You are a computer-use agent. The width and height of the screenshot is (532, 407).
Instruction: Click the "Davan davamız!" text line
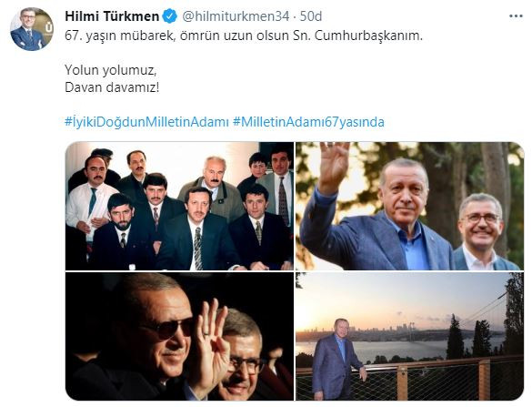[112, 87]
